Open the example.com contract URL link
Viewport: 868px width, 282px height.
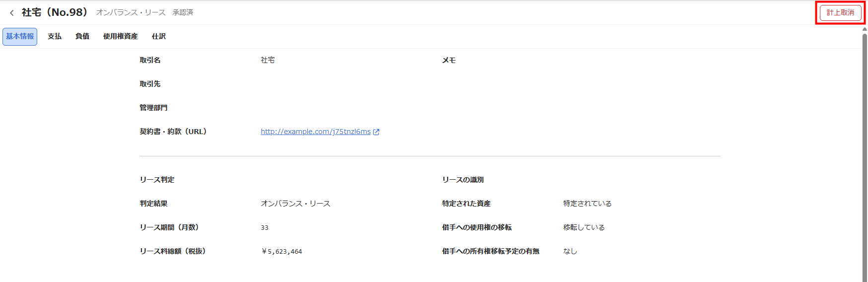[x=316, y=132]
